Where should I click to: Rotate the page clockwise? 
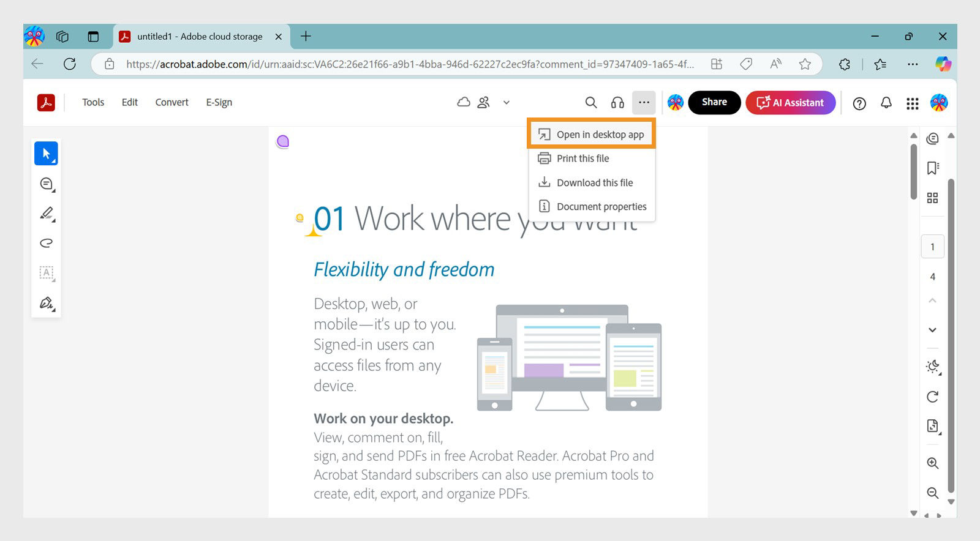point(932,397)
